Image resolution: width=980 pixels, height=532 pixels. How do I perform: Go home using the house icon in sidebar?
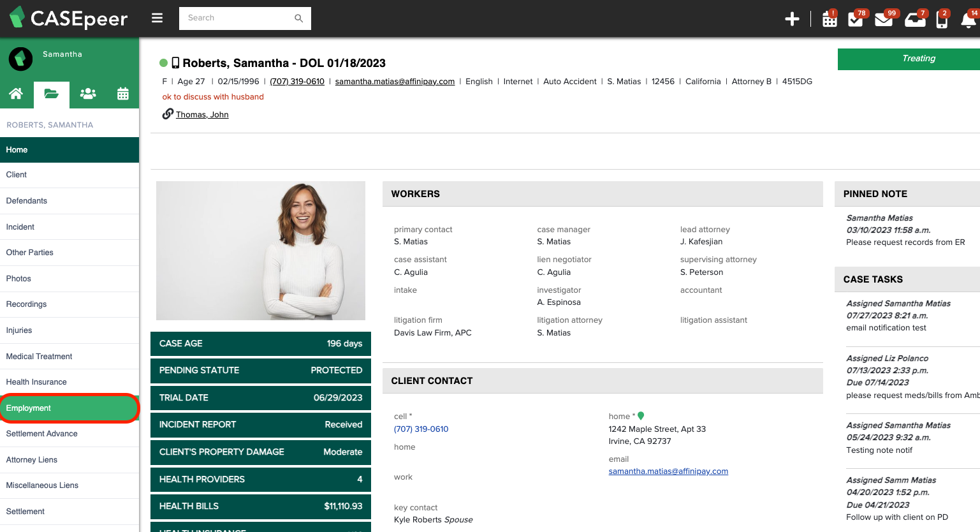[17, 94]
